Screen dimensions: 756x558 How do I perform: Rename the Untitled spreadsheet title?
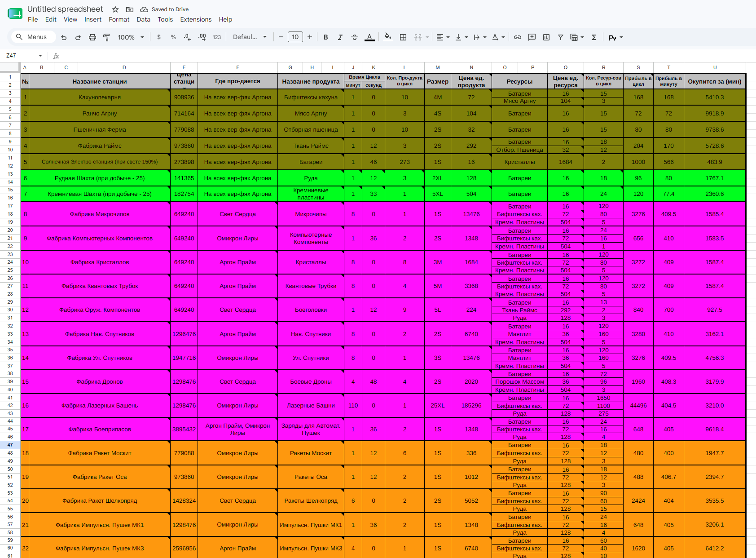point(65,9)
